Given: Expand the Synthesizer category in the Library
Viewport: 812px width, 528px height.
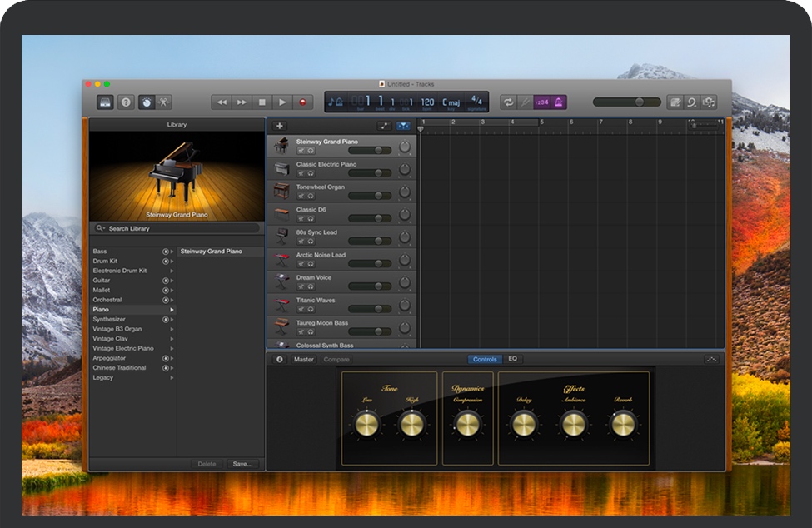Looking at the screenshot, I should click(x=172, y=319).
